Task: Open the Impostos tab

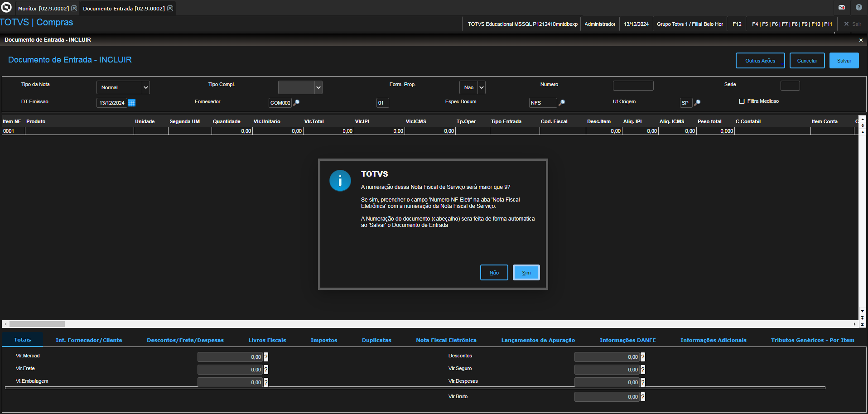Action: [x=324, y=340]
